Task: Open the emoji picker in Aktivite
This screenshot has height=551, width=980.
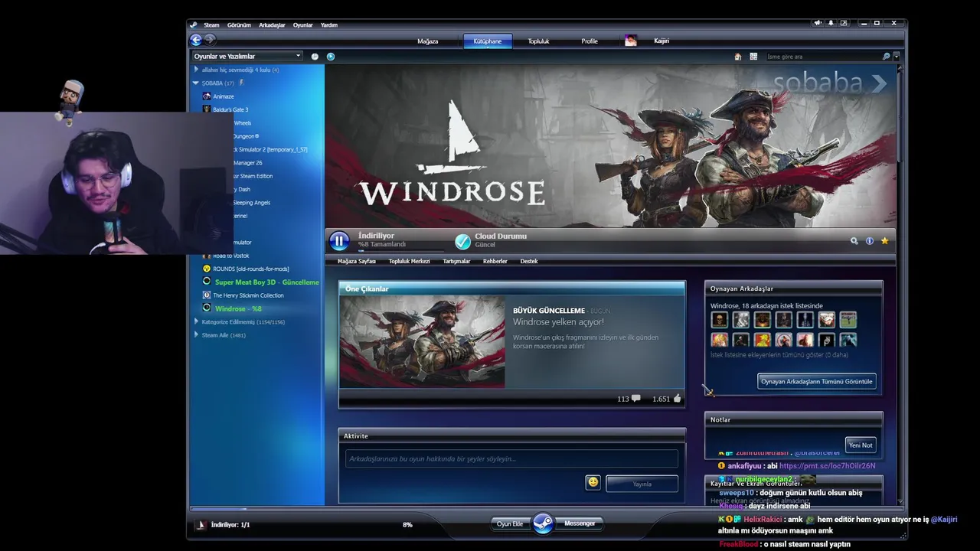Action: [593, 482]
